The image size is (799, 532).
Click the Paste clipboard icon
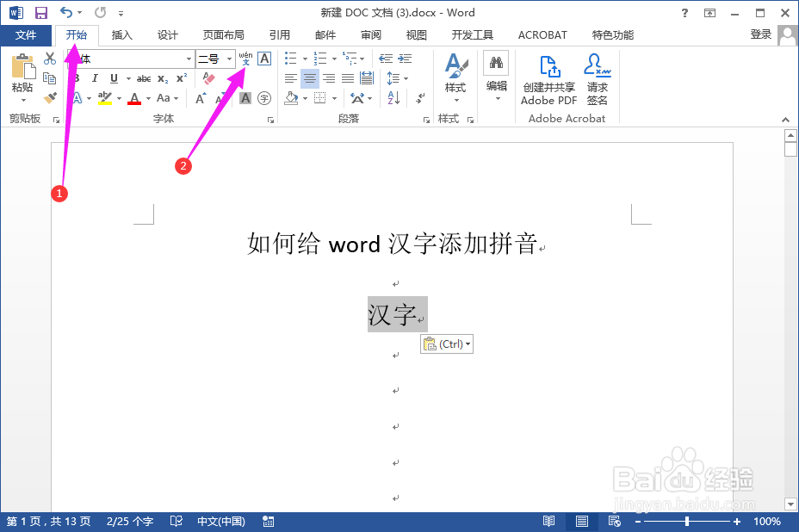[22, 66]
